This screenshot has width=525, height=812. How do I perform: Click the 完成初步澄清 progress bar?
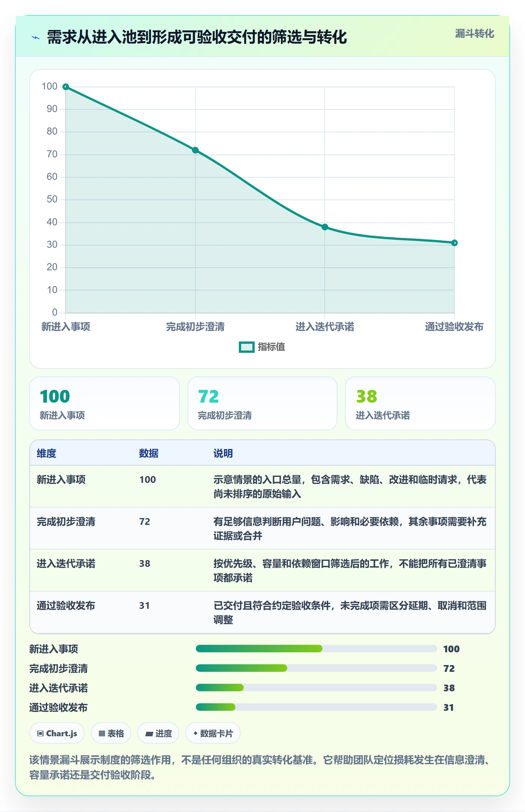pos(316,668)
